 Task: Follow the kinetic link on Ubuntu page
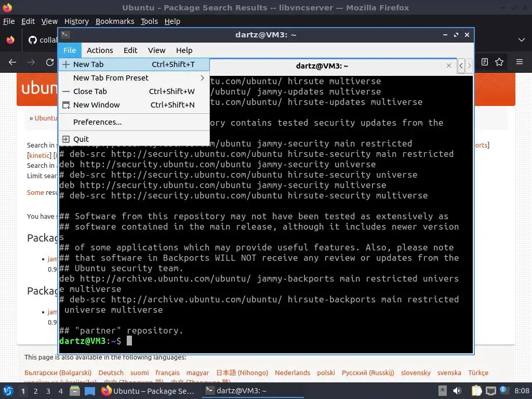(x=39, y=155)
